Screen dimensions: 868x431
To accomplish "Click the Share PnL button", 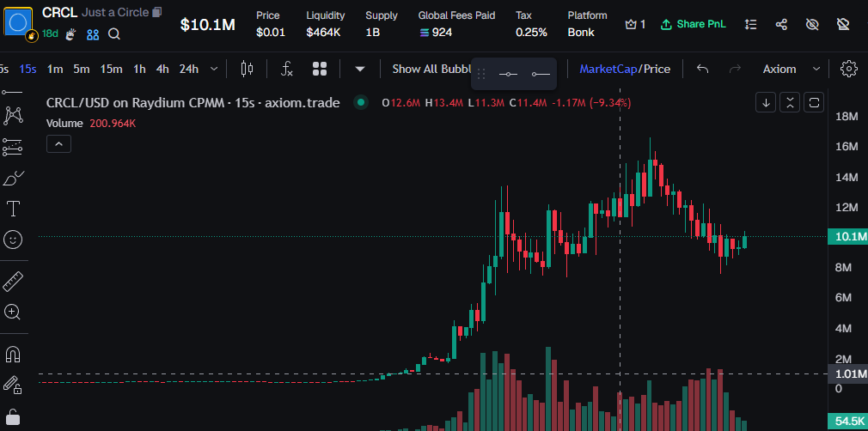I will pyautogui.click(x=693, y=24).
